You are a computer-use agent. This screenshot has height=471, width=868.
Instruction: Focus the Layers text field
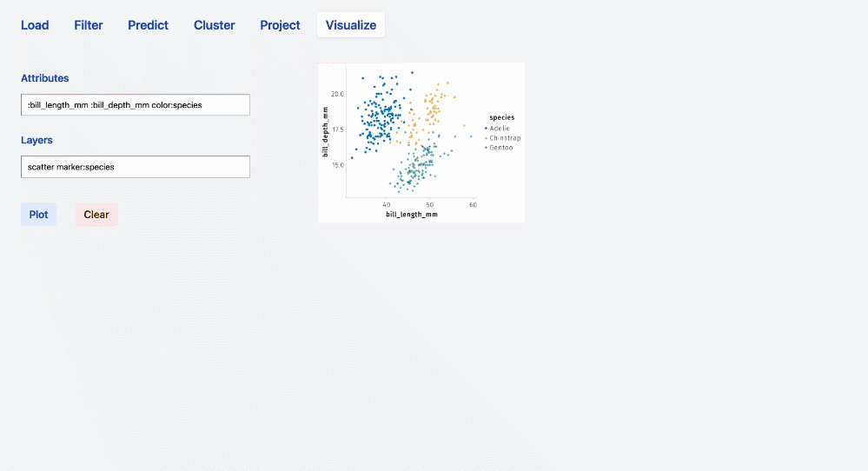(136, 167)
